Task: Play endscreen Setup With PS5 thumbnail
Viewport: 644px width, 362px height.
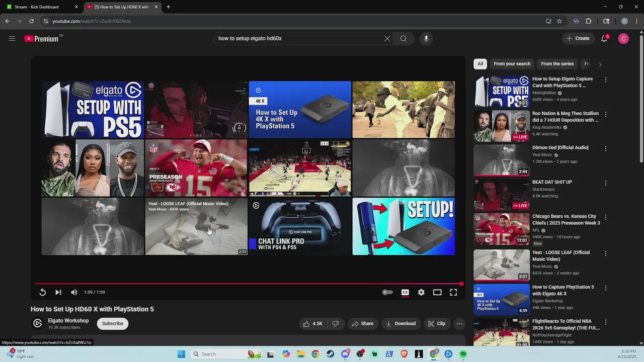Action: coord(93,110)
